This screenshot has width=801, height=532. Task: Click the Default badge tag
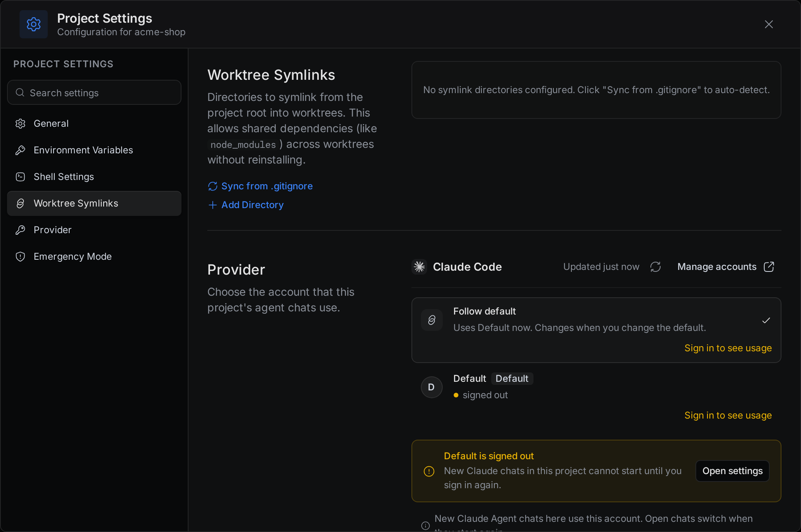(x=512, y=379)
